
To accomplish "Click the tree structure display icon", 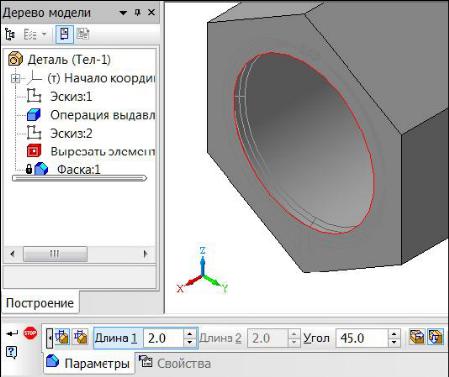I will tap(10, 34).
